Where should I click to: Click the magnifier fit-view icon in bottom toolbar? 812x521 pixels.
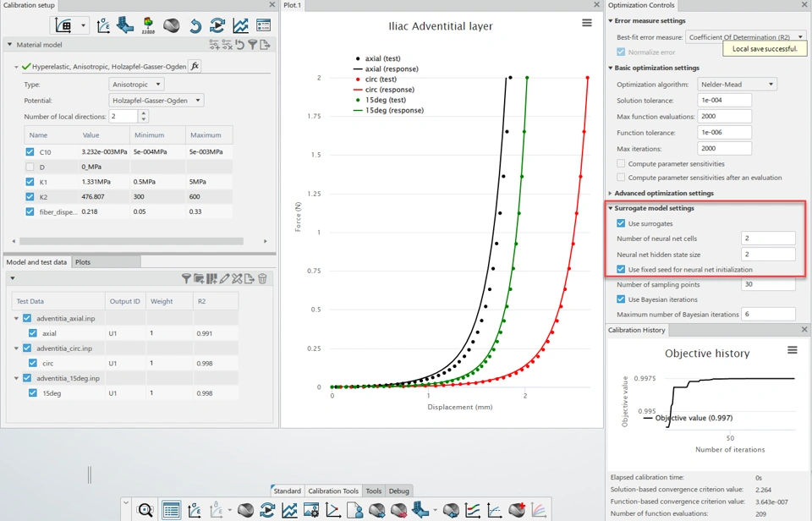pos(145,510)
